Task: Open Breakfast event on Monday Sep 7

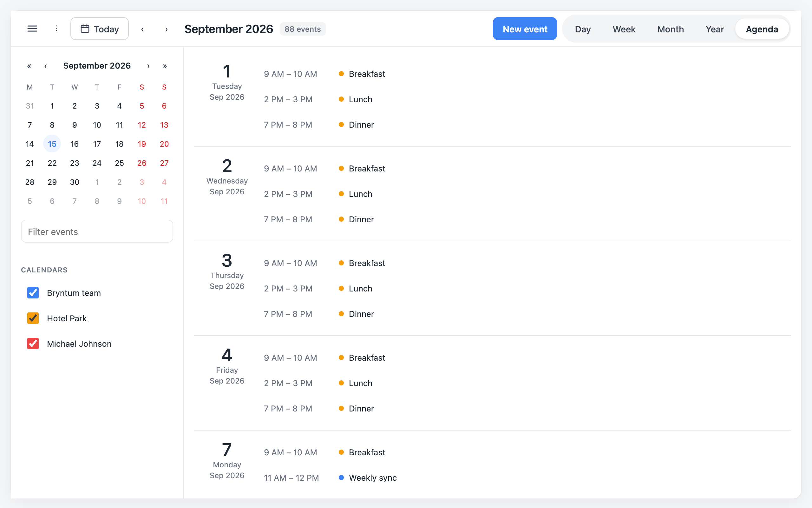Action: (x=367, y=452)
